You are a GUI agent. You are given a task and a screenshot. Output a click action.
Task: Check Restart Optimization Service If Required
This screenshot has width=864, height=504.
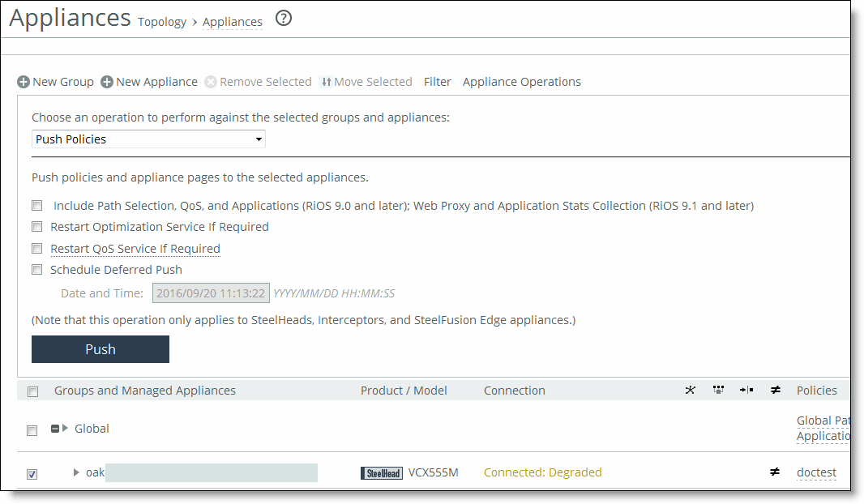point(36,227)
